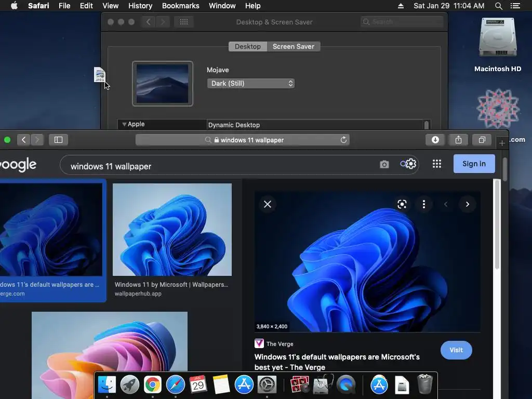
Task: Click the Safari compass Dock icon
Action: click(x=176, y=385)
